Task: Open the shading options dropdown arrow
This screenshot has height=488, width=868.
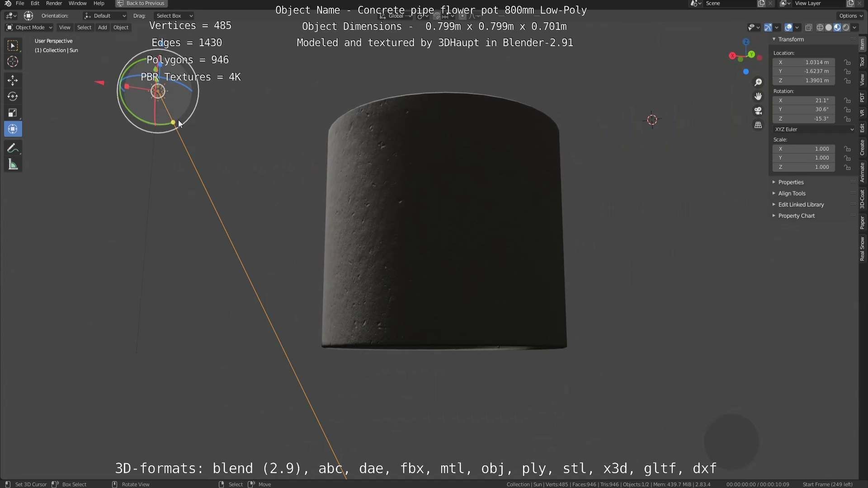Action: [854, 28]
